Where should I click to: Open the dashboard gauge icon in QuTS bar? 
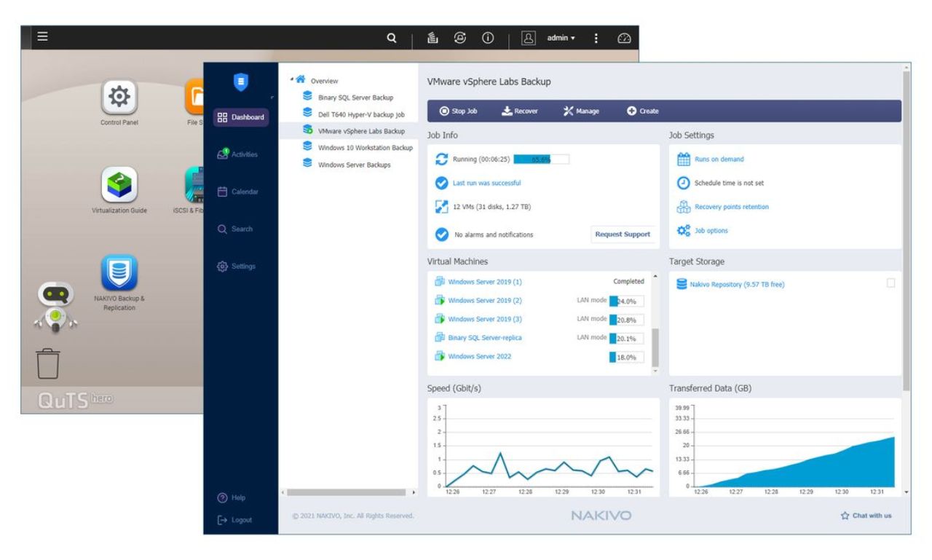tap(624, 39)
